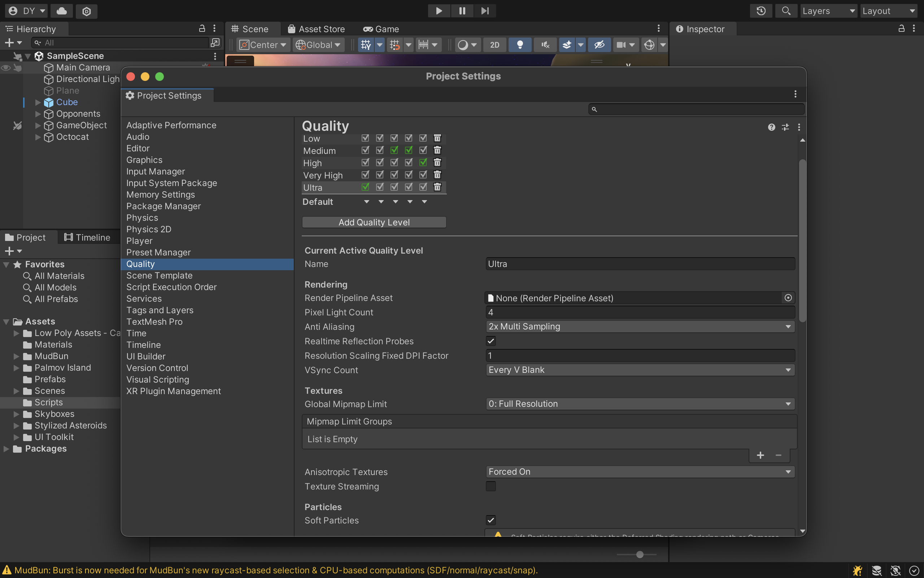Switch to the Asset Store tab

point(317,29)
